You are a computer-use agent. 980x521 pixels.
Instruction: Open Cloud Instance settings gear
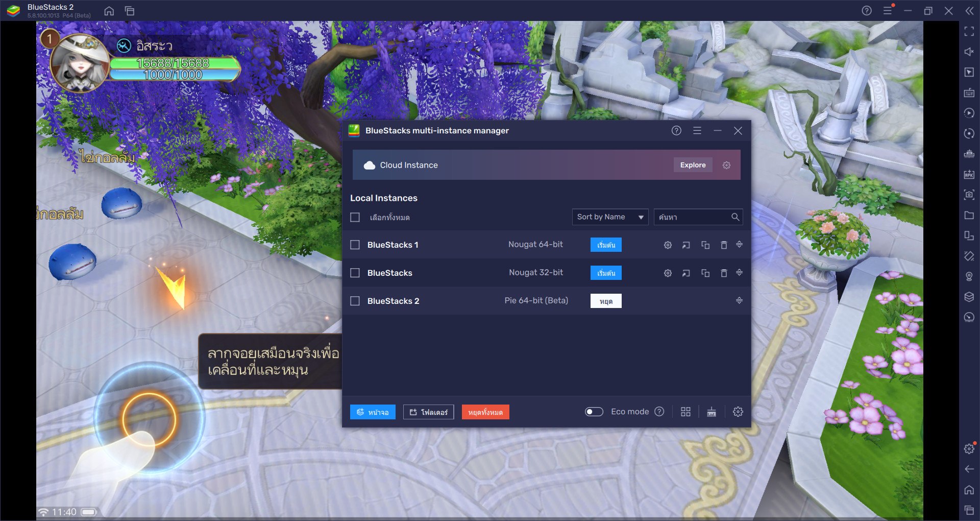coord(726,165)
